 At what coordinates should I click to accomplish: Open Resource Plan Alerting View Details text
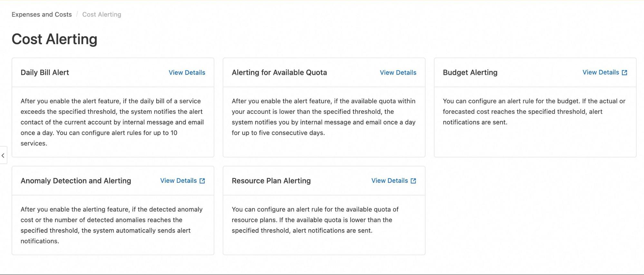tap(389, 181)
